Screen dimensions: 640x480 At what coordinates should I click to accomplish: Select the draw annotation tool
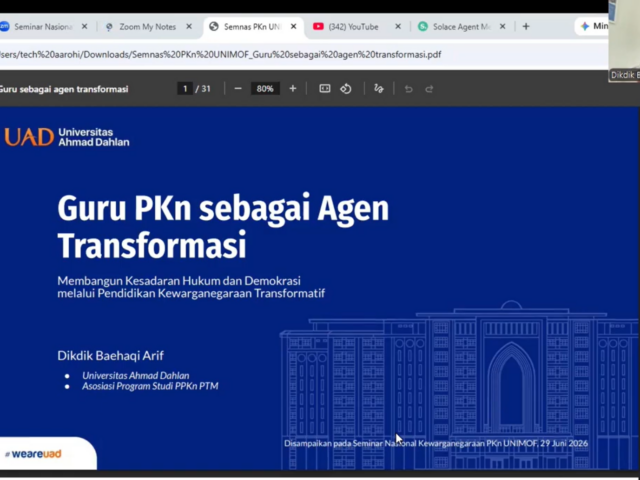coord(379,89)
